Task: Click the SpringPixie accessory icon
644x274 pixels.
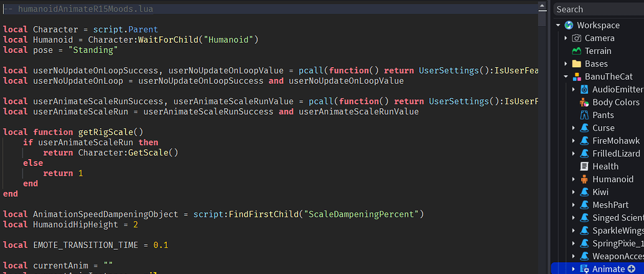Action: (584, 243)
